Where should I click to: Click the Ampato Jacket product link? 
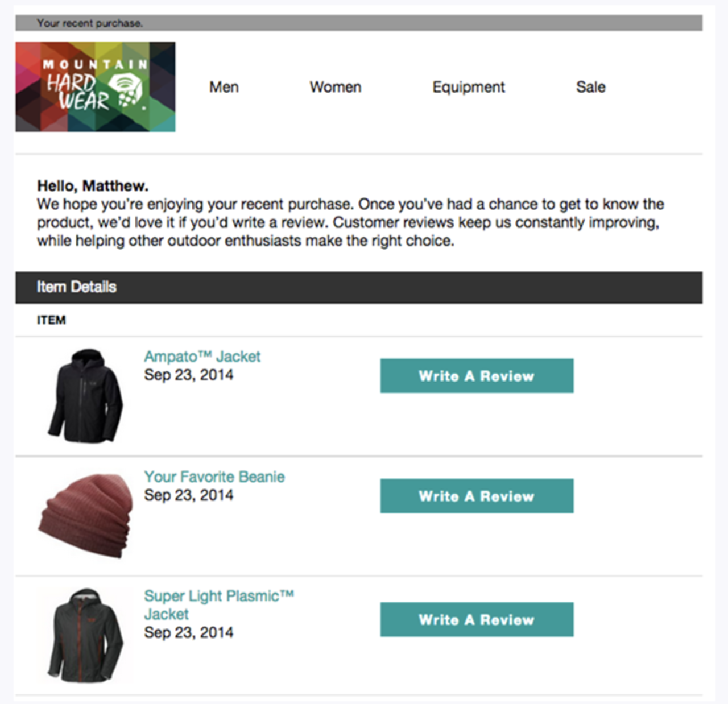pos(202,357)
